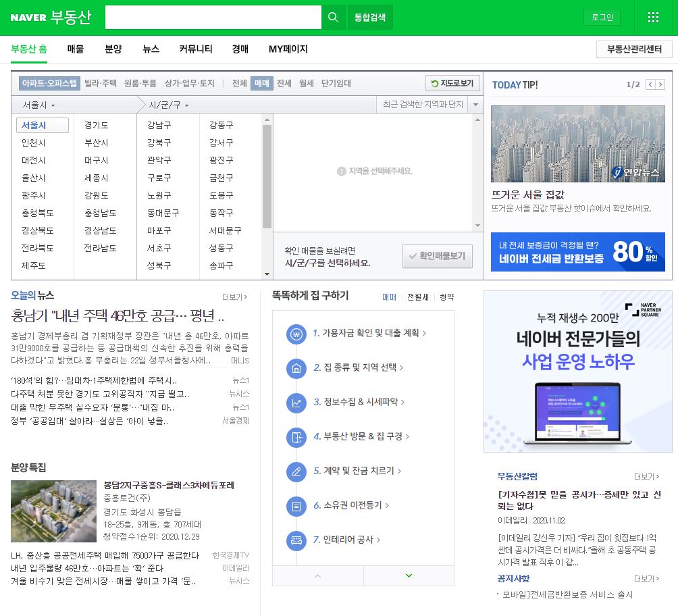Select 아파트·오피스텔 property type
The width and height of the screenshot is (678, 616).
[x=49, y=83]
